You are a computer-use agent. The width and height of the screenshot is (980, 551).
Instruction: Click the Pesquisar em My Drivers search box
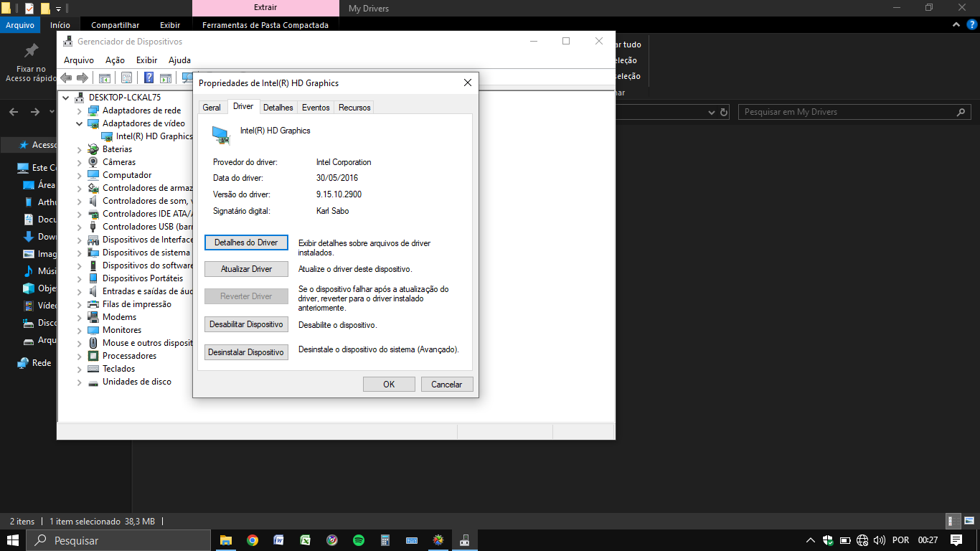(x=854, y=112)
